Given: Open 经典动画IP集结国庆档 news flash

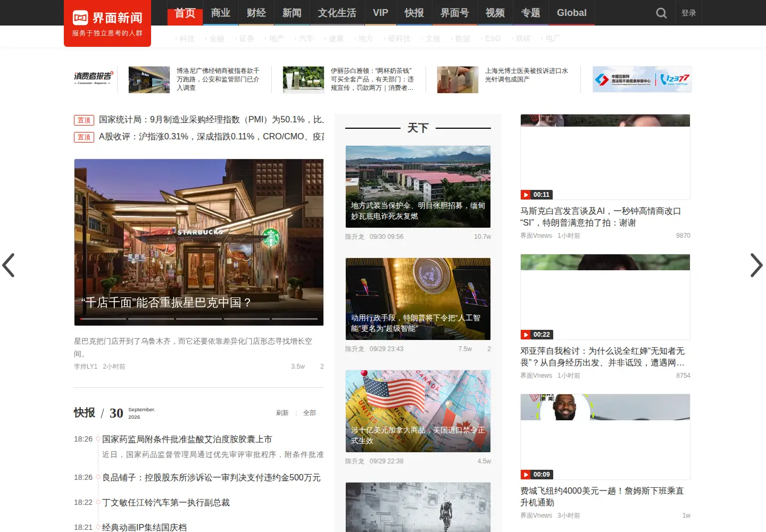Looking at the screenshot, I should click(145, 527).
